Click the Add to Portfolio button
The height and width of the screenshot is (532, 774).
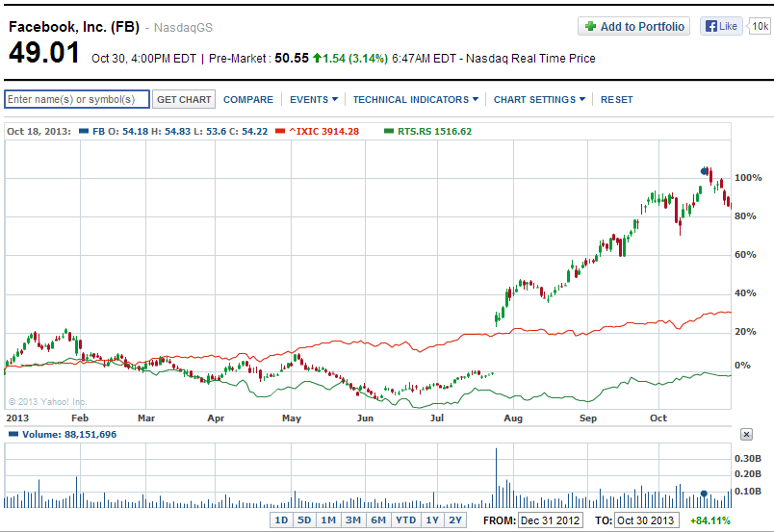coord(633,26)
